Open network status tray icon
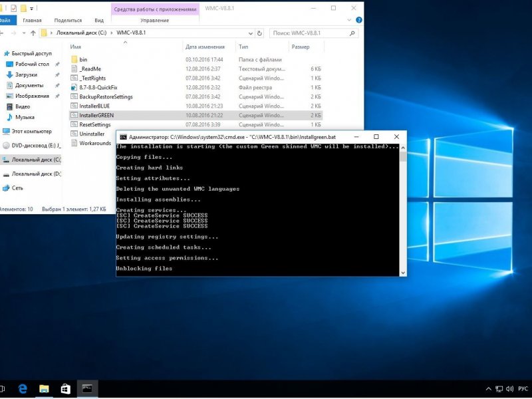 coord(499,389)
